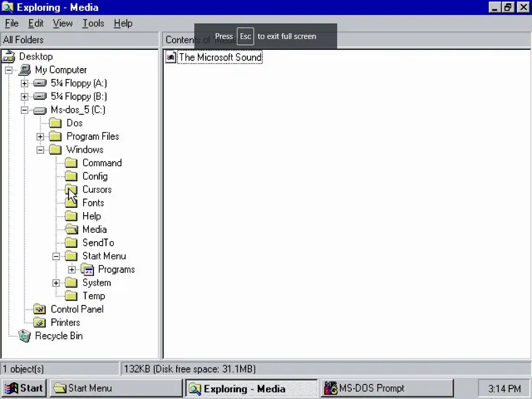Click the Windows folder icon
The height and width of the screenshot is (399, 532).
[55, 150]
